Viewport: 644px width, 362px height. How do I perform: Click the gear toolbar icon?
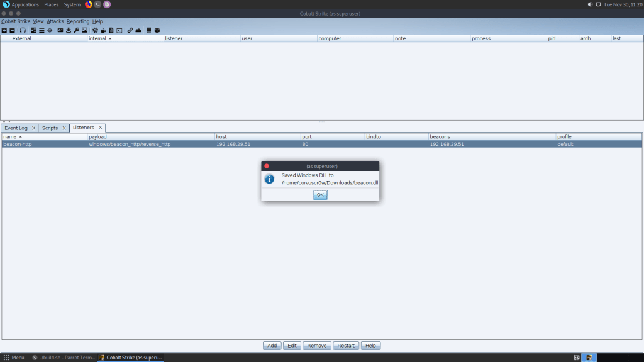[x=95, y=30]
